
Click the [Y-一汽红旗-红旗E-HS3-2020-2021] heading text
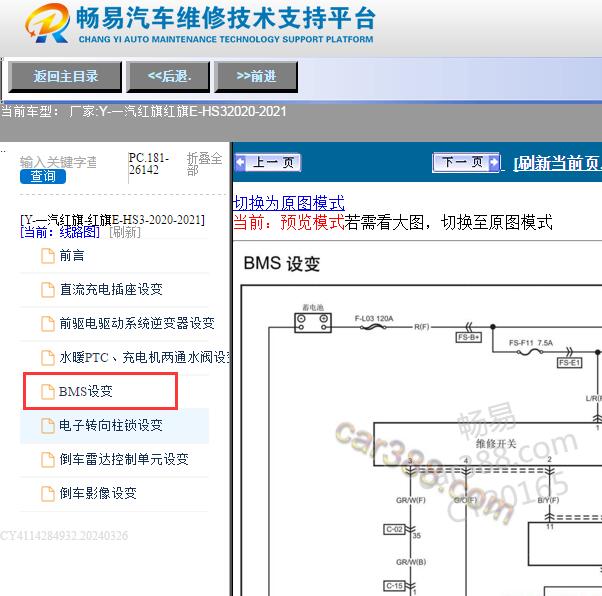(112, 220)
